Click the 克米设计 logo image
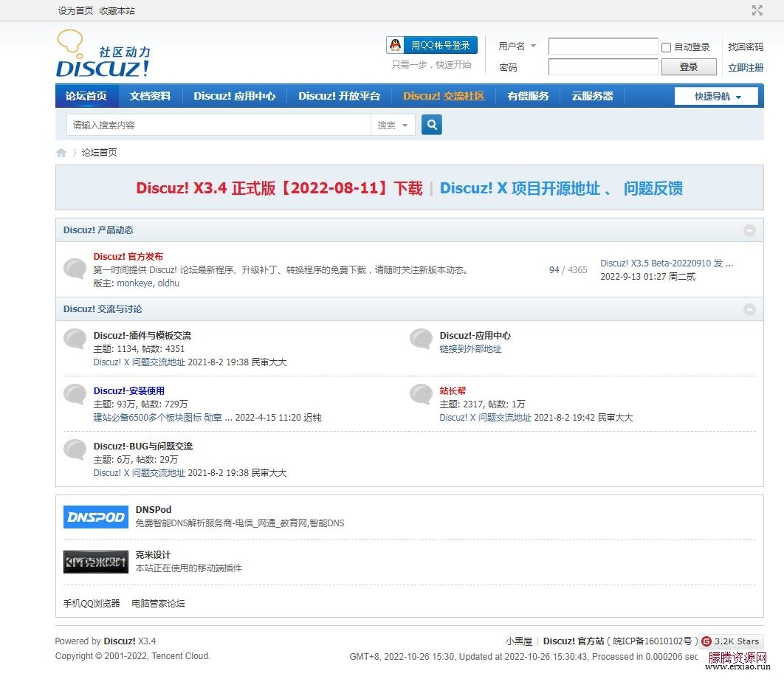The image size is (784, 679). [95, 562]
